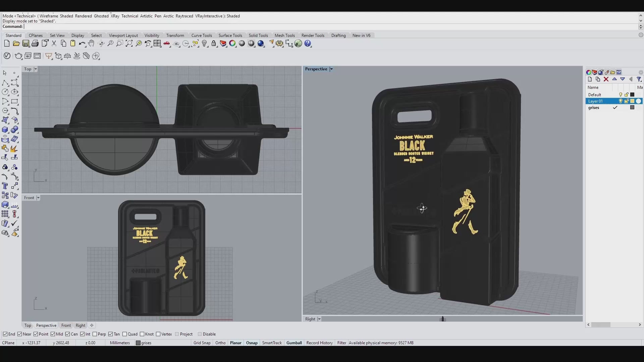Click the Print icon

click(x=35, y=43)
